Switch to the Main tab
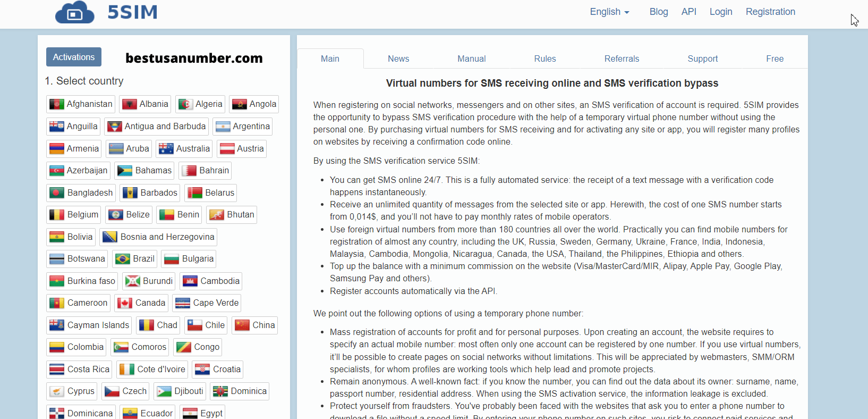 (330, 58)
